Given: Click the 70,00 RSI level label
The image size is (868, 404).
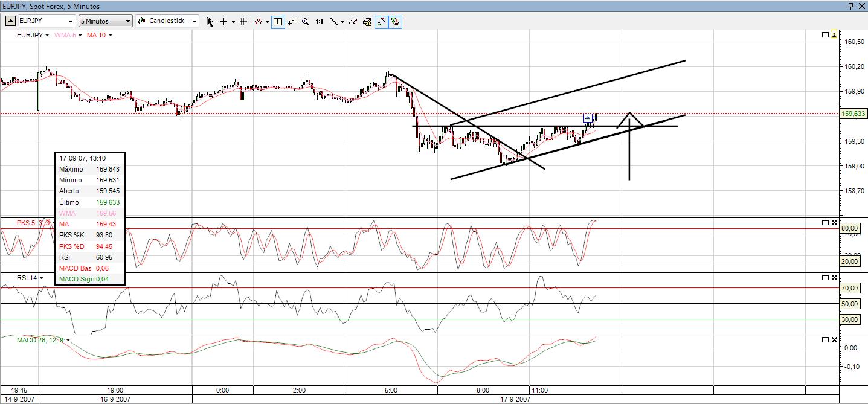Looking at the screenshot, I should pos(850,289).
